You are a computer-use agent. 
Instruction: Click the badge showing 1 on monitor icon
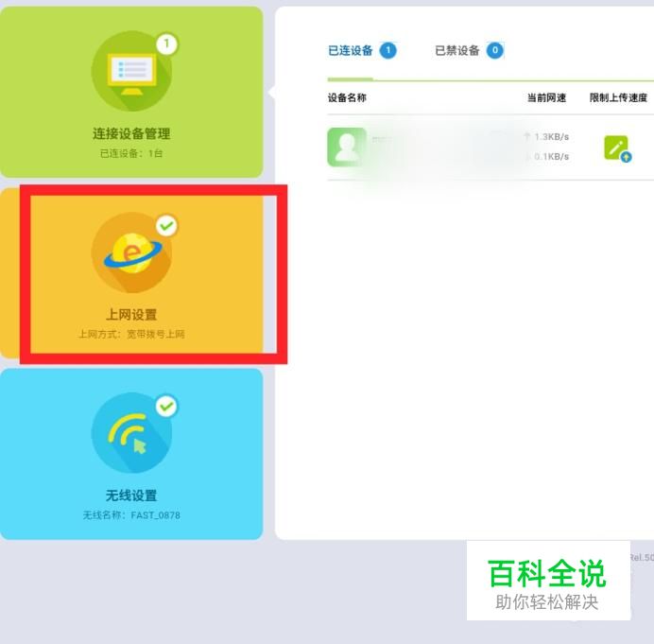(x=167, y=44)
